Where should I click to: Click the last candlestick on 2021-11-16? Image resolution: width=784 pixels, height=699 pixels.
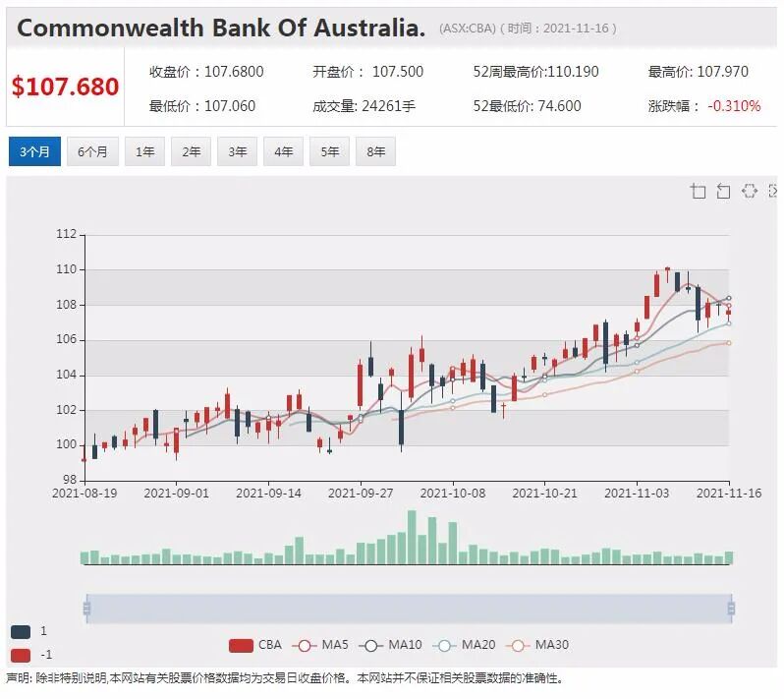[x=729, y=313]
